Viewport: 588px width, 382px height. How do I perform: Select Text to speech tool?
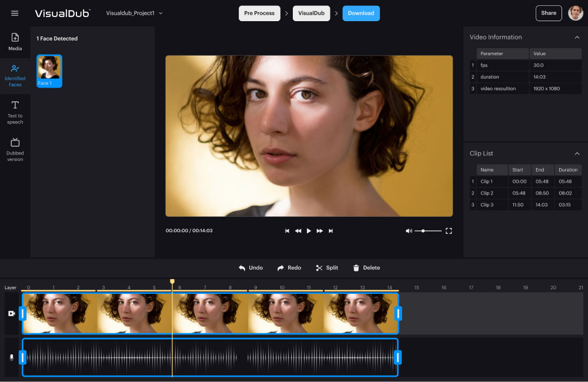point(15,112)
